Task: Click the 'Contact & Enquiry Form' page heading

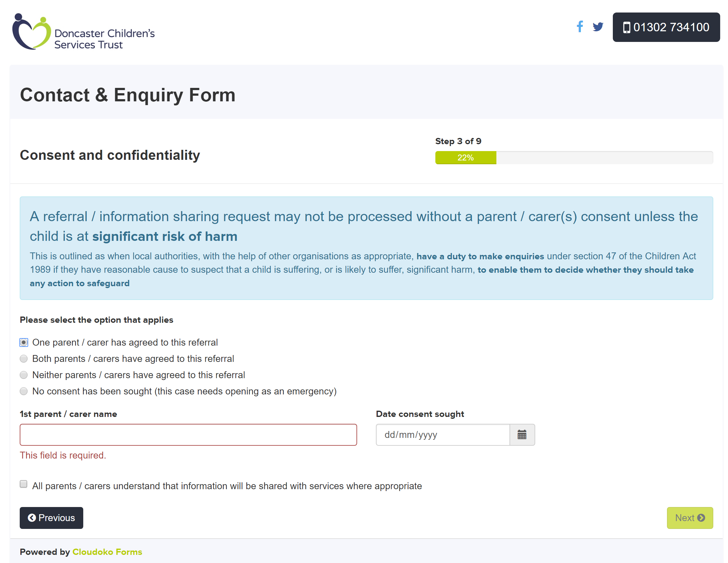Action: 128,95
